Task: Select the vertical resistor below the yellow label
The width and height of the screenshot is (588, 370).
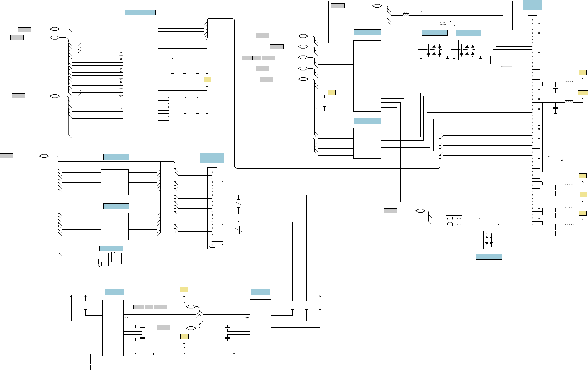Action: 324,102
